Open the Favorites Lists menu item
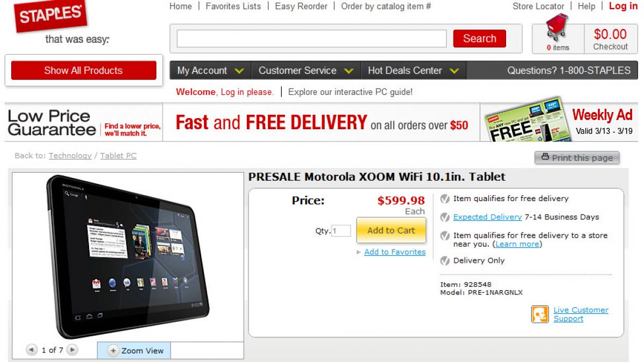 [x=233, y=6]
